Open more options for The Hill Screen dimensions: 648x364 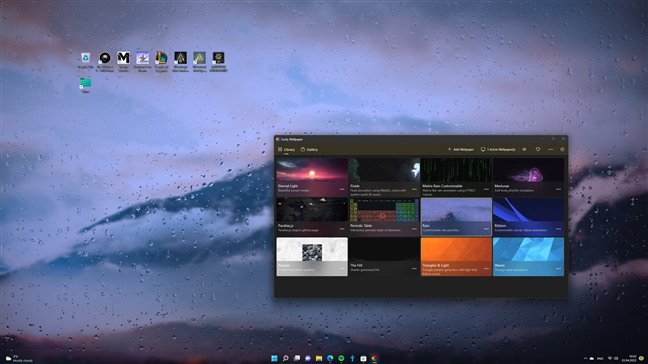pos(414,269)
